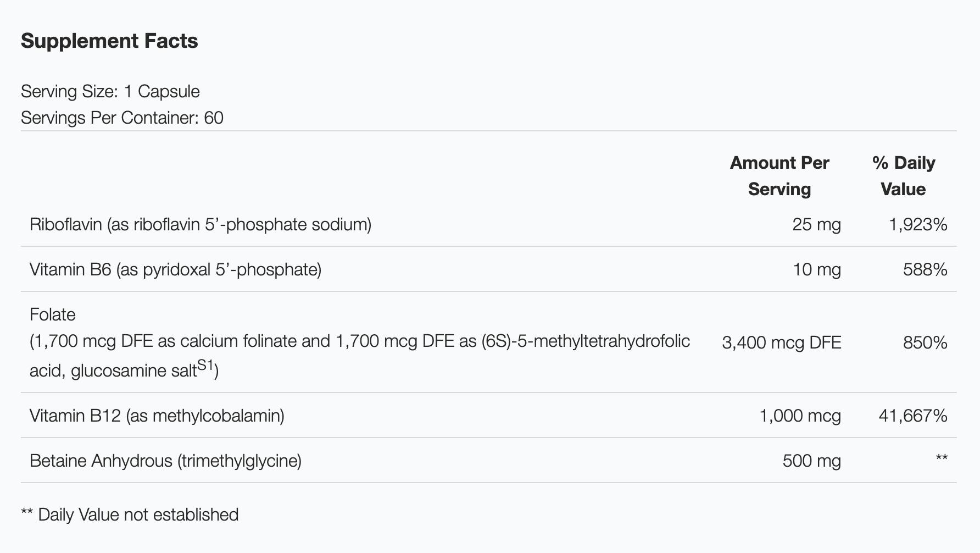Select the Serving Size: 1 Capsule text
This screenshot has width=980, height=553.
110,91
